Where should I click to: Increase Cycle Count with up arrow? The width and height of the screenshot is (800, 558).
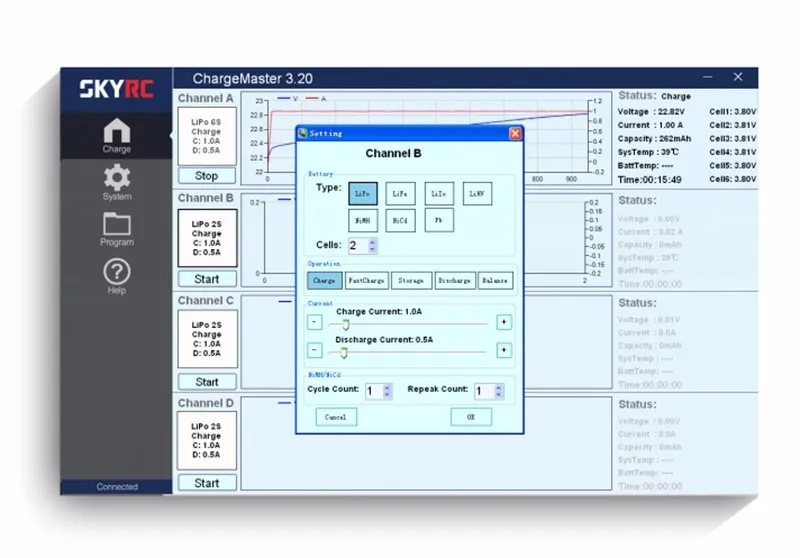click(x=387, y=388)
